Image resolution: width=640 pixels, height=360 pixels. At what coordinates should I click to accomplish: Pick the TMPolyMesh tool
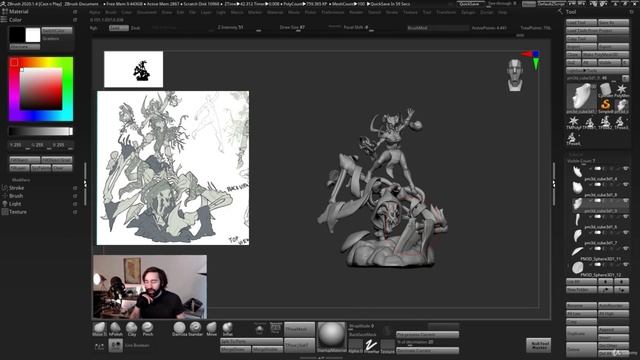pos(573,122)
